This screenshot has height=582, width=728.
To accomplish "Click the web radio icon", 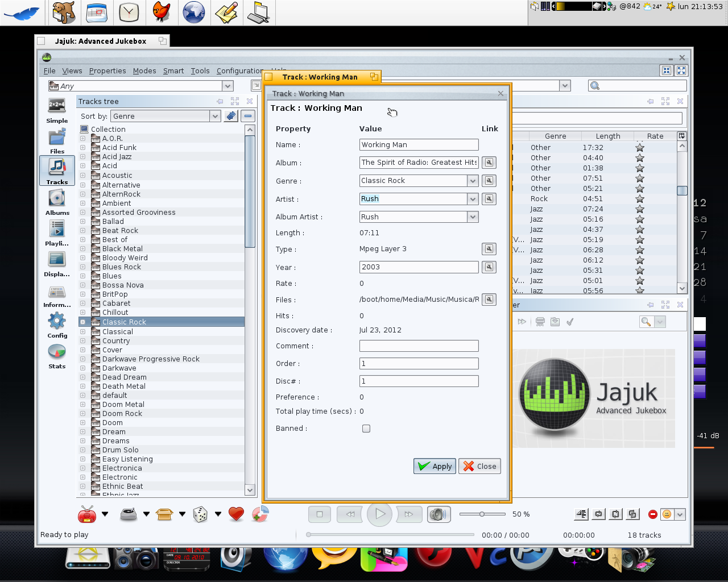I will point(87,514).
